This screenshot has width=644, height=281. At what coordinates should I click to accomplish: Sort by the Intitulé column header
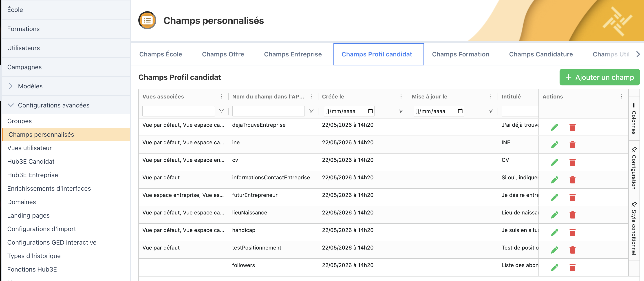tap(511, 96)
